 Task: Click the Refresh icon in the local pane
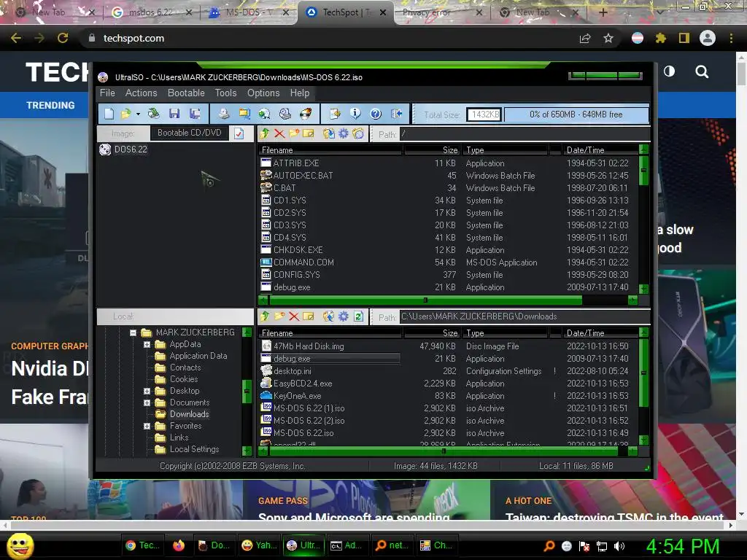coord(359,316)
